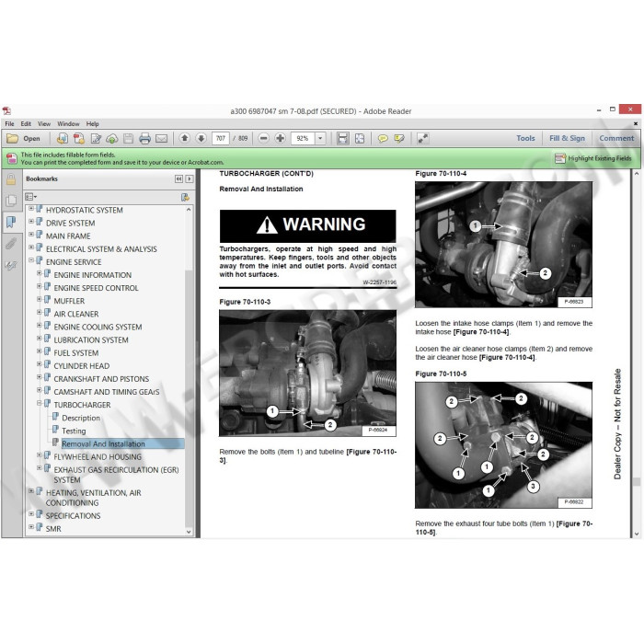The height and width of the screenshot is (644, 644).
Task: Open the Edit menu
Action: point(26,123)
